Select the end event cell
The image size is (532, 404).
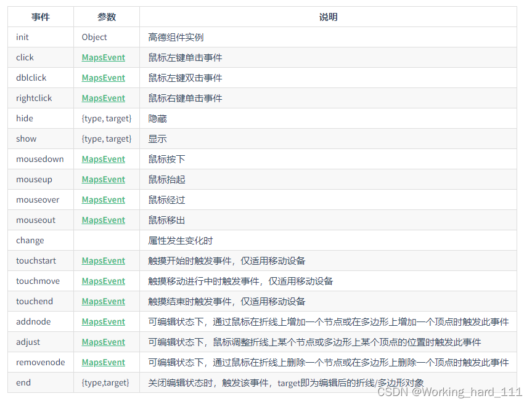pos(41,383)
